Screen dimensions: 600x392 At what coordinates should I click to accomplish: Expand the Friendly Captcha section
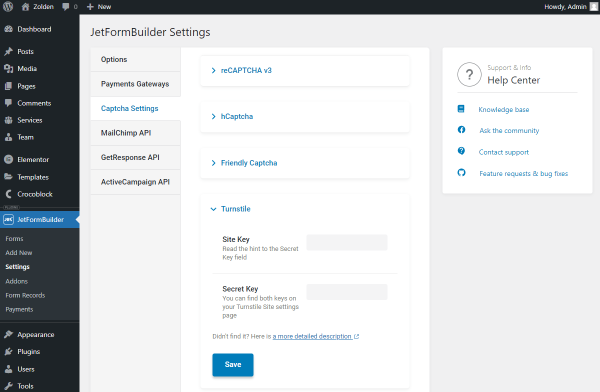click(305, 163)
